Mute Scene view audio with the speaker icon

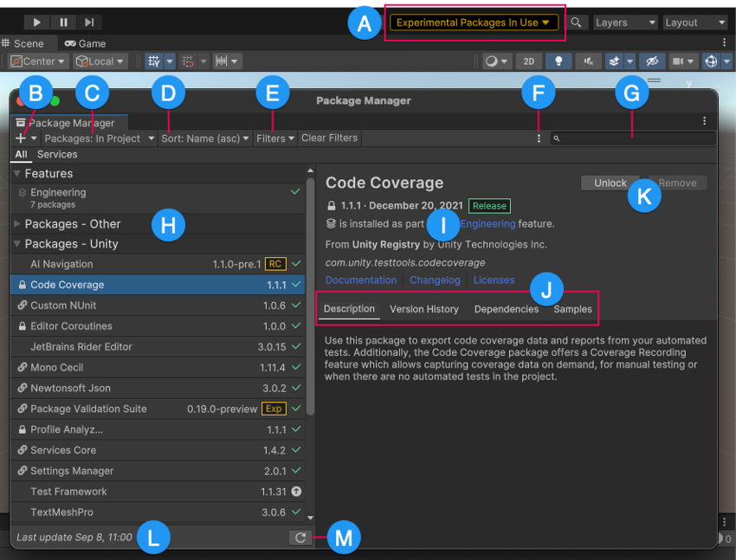(x=591, y=61)
